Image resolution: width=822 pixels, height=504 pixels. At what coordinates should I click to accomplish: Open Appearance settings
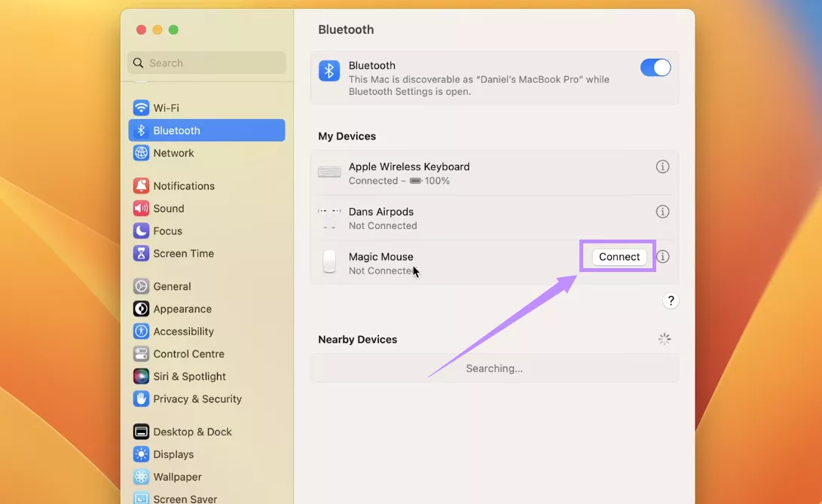coord(182,309)
